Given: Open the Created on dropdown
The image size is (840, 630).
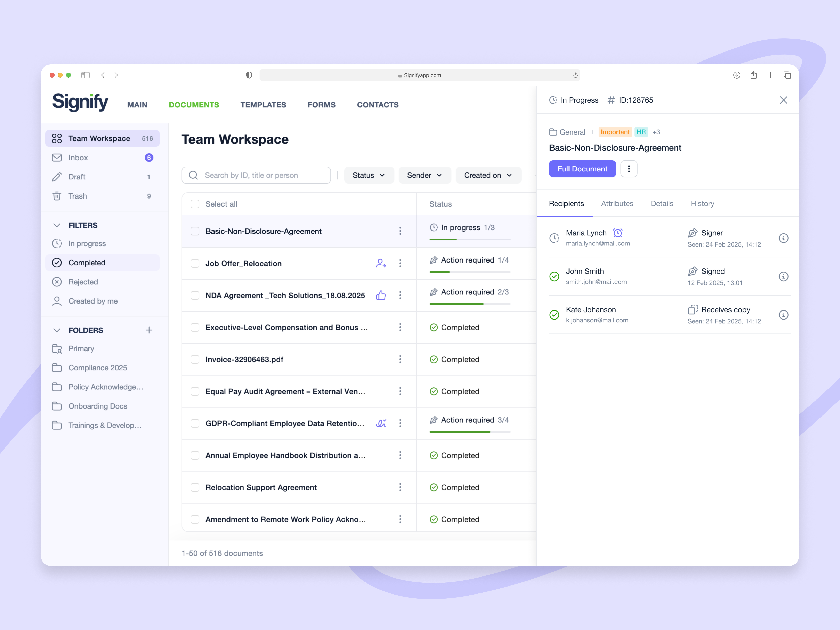Looking at the screenshot, I should click(488, 175).
